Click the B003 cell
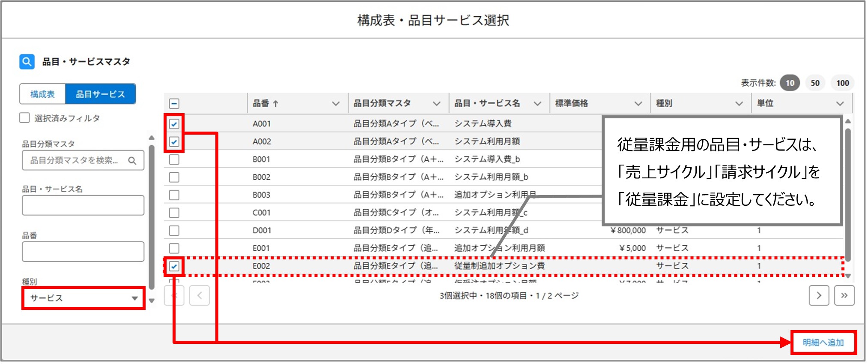 [x=261, y=195]
